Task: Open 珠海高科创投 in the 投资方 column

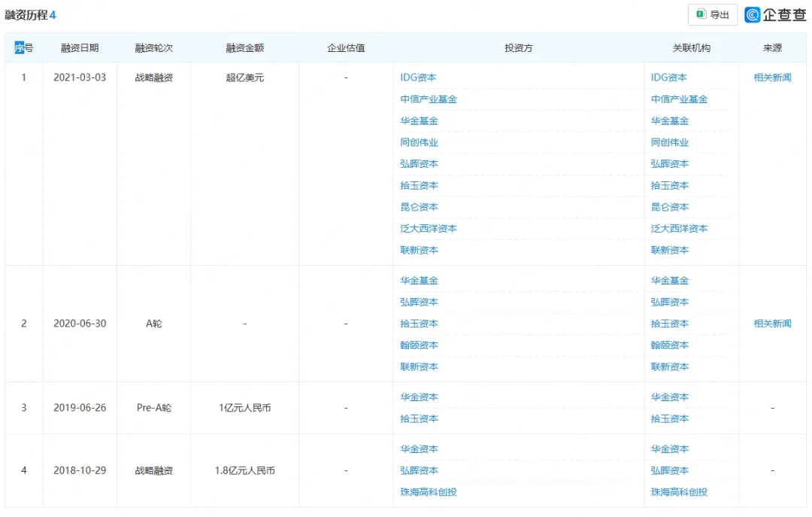Action: point(429,492)
